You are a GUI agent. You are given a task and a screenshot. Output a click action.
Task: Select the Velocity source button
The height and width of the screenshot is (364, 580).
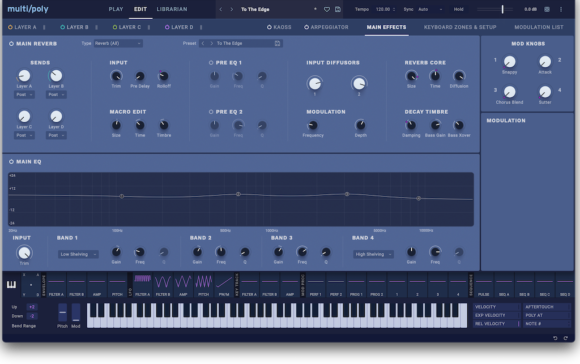click(x=496, y=307)
